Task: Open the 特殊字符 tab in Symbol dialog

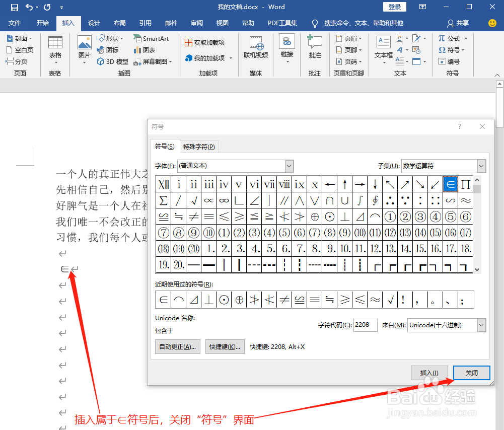Action: (199, 147)
